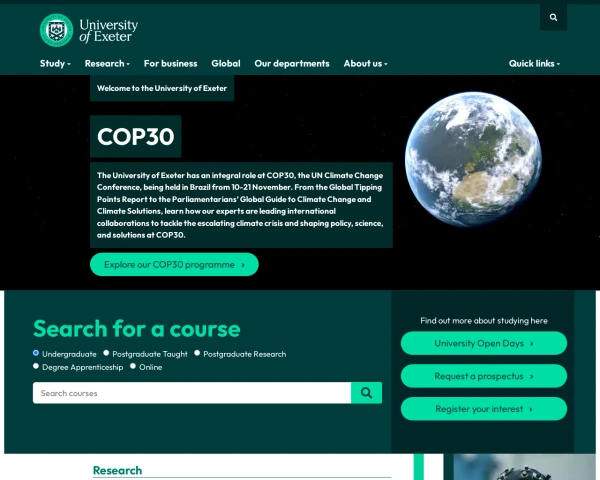The width and height of the screenshot is (600, 480).
Task: Expand the About us dropdown menu
Action: click(365, 64)
